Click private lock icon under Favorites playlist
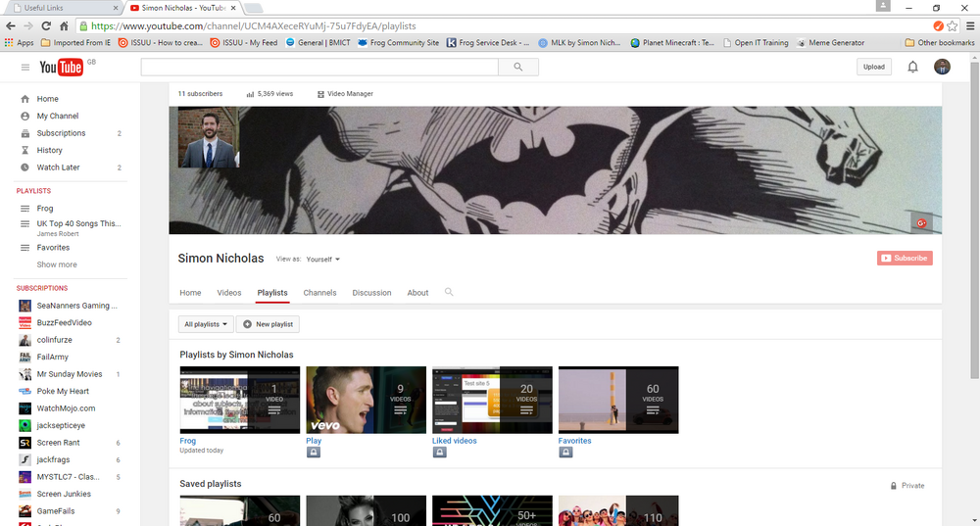Image resolution: width=980 pixels, height=526 pixels. [x=565, y=453]
